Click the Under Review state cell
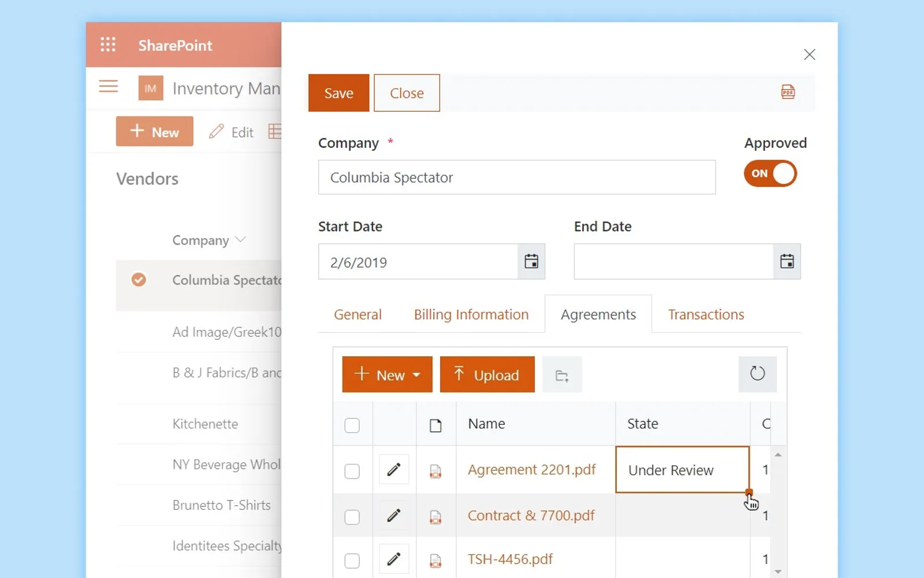Image resolution: width=924 pixels, height=578 pixels. 683,469
